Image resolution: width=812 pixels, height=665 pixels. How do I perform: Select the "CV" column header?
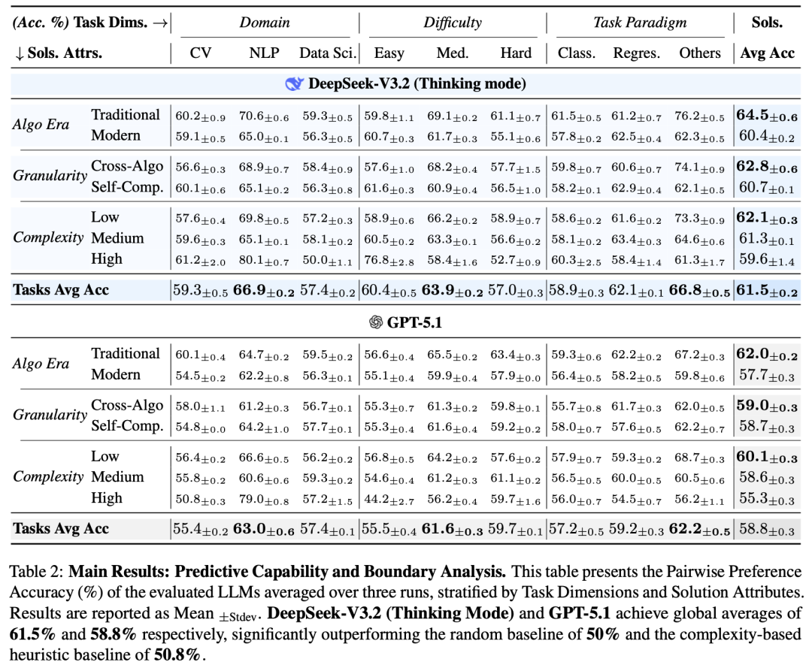tap(201, 53)
